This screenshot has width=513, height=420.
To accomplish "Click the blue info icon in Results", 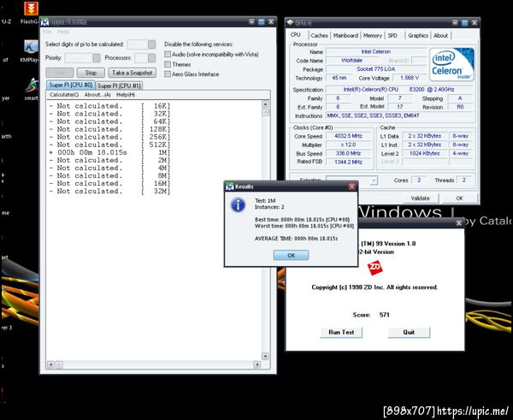I will tap(238, 205).
